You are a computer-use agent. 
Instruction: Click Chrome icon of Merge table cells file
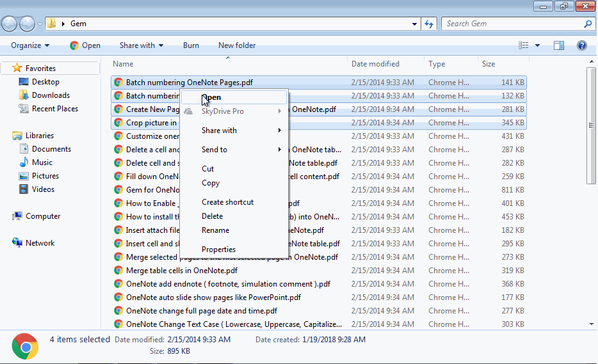[x=118, y=271]
